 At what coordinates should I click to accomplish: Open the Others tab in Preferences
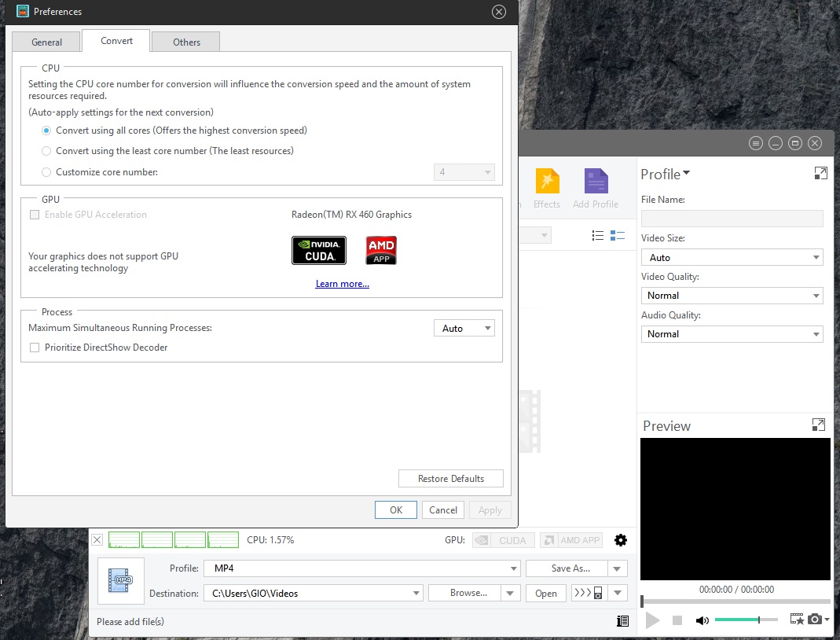click(x=186, y=42)
